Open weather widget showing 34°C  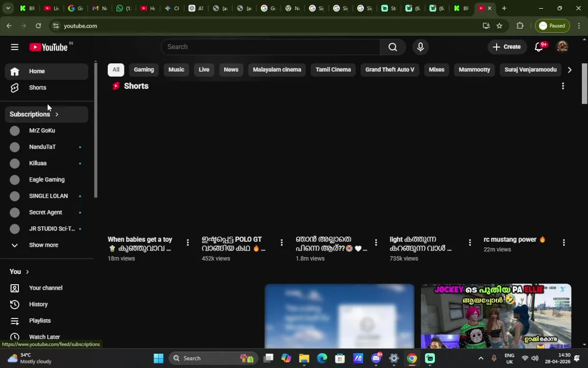[30, 358]
